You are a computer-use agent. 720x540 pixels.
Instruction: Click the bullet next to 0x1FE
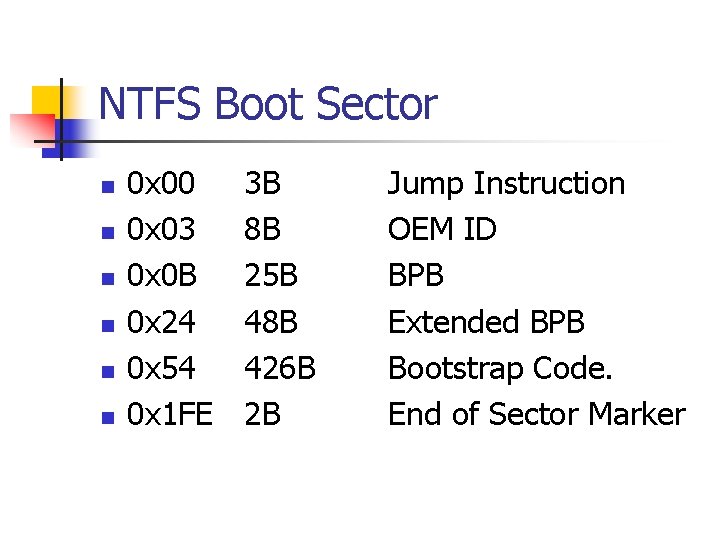[x=109, y=416]
